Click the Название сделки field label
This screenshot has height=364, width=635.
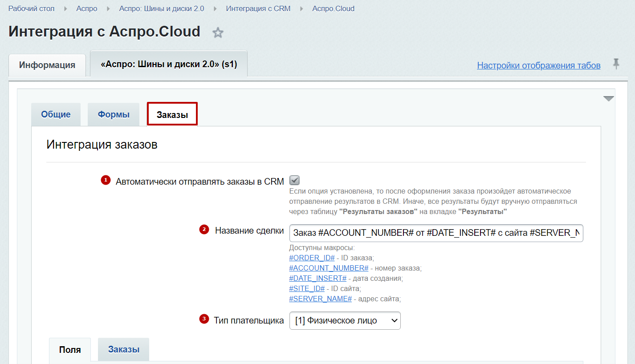[249, 231]
